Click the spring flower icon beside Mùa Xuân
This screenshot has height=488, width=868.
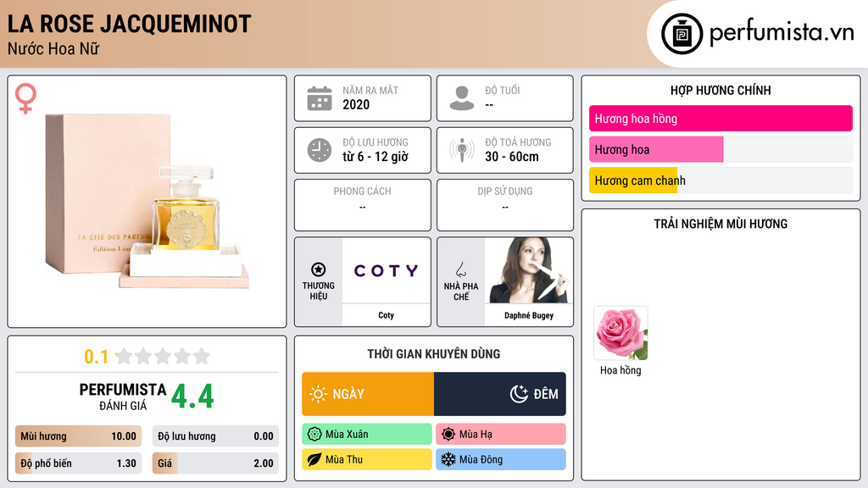point(314,435)
